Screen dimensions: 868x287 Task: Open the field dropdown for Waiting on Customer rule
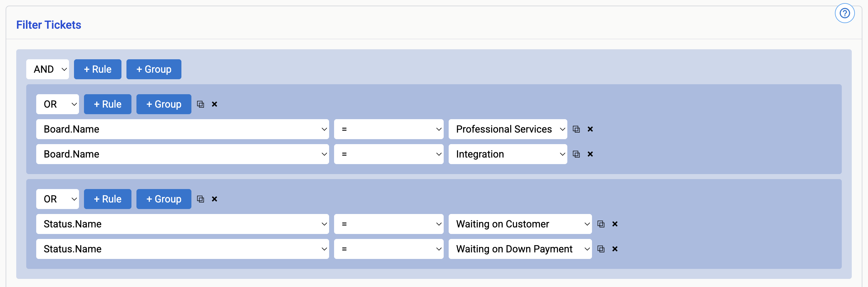[x=183, y=224]
